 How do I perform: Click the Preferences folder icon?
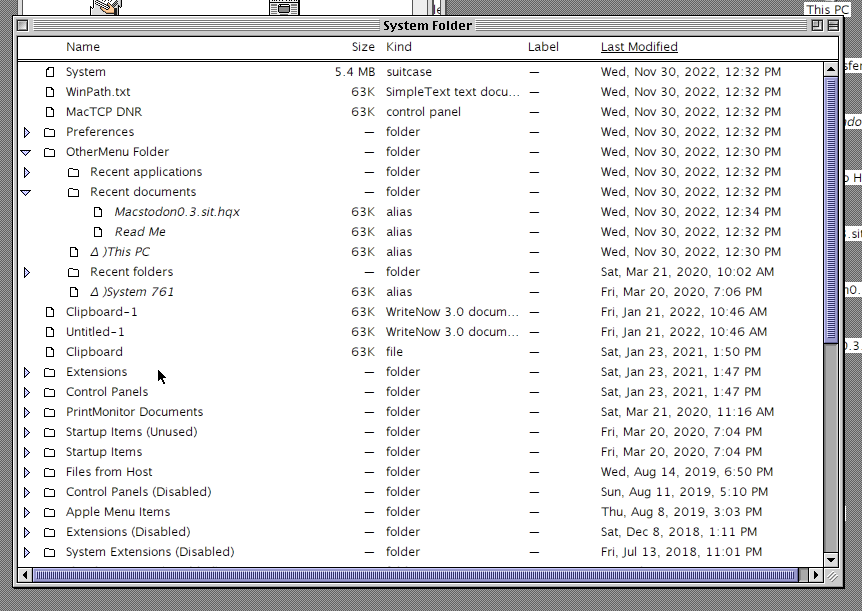(x=52, y=132)
